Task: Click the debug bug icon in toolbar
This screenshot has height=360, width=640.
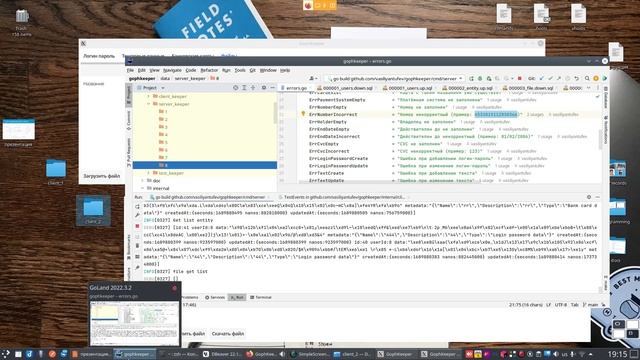Action: tap(480, 78)
